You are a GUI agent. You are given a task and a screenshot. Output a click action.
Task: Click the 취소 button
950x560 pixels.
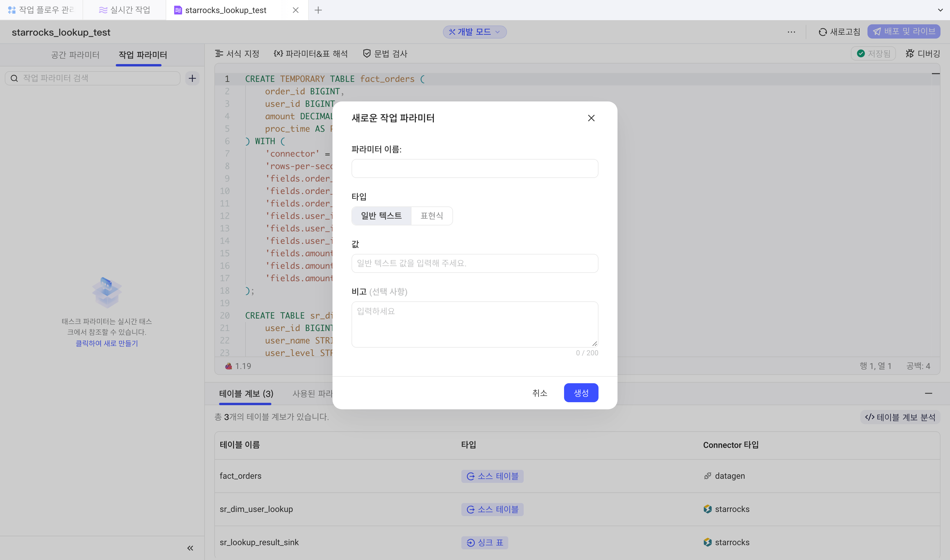[539, 393]
